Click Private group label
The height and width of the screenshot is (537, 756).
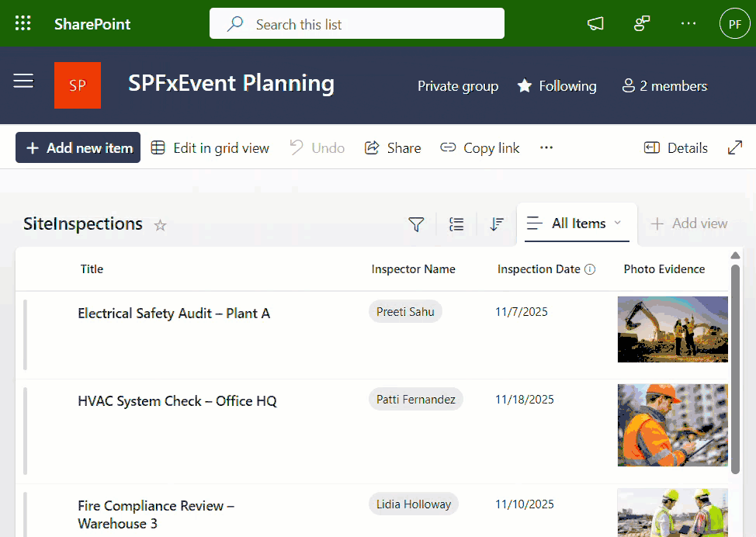457,86
